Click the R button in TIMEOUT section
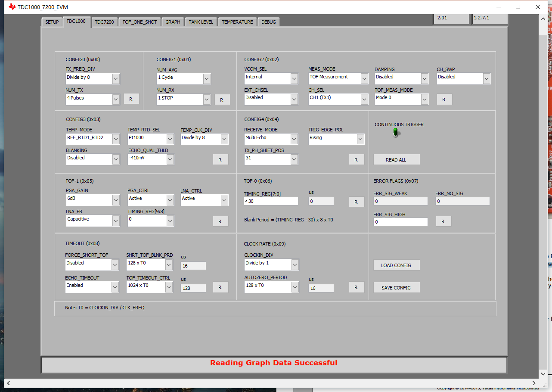The height and width of the screenshot is (392, 552). (x=220, y=287)
